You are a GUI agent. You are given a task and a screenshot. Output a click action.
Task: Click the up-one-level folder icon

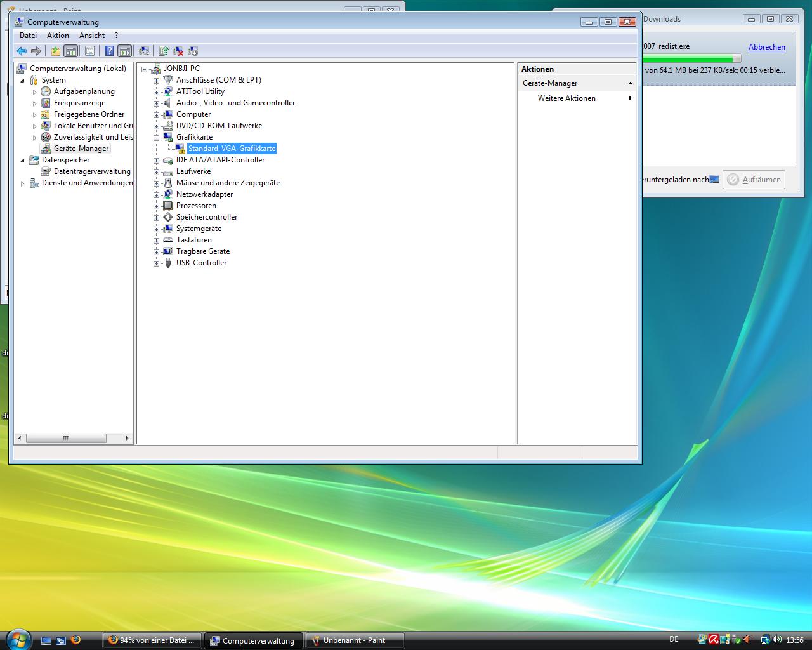[56, 51]
